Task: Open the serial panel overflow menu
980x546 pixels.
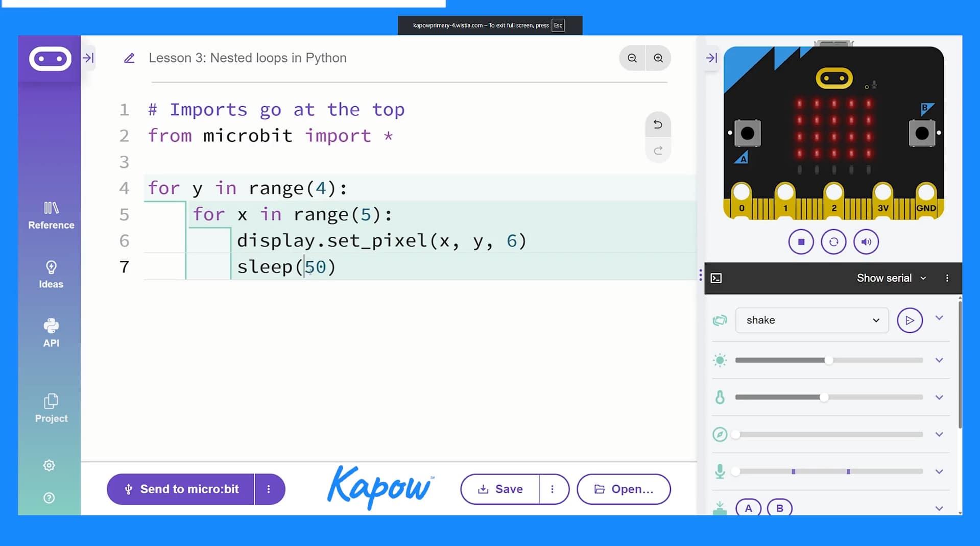Action: (947, 278)
